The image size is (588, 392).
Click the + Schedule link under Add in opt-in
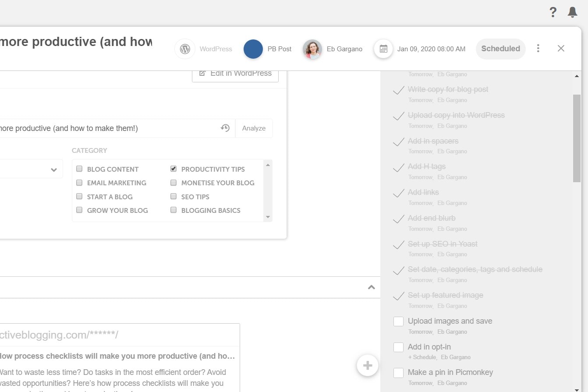(x=422, y=357)
